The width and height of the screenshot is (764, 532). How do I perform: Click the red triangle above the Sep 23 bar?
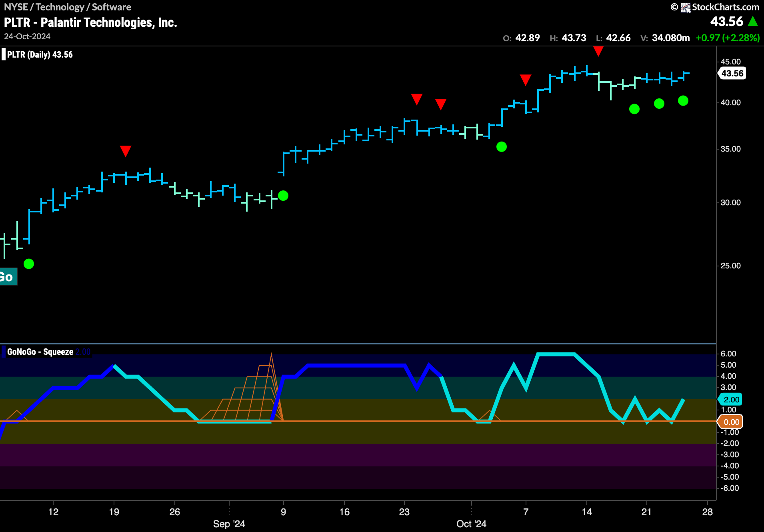[x=417, y=99]
